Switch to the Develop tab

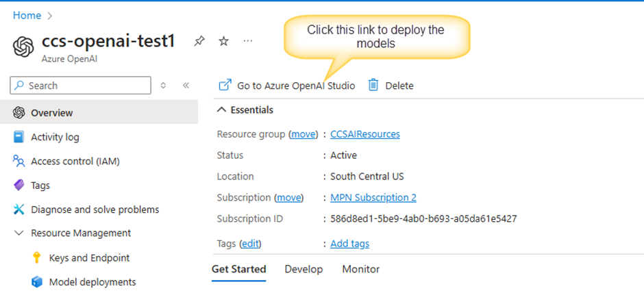coord(304,269)
